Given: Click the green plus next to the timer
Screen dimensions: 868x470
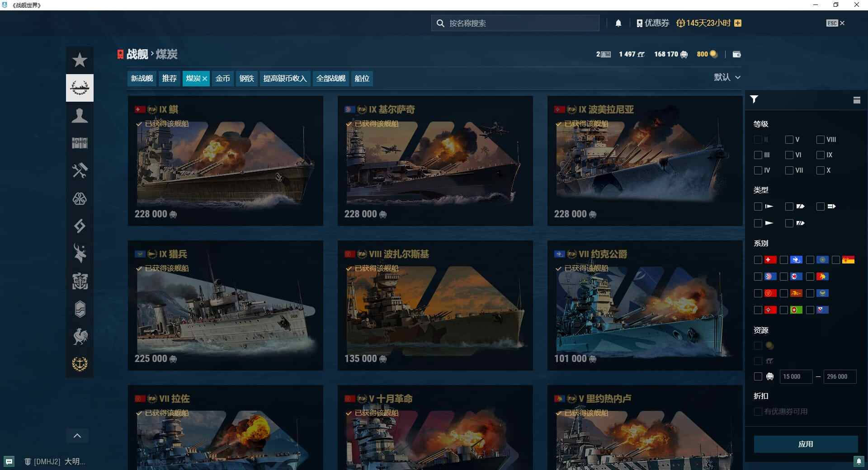Looking at the screenshot, I should coord(738,23).
